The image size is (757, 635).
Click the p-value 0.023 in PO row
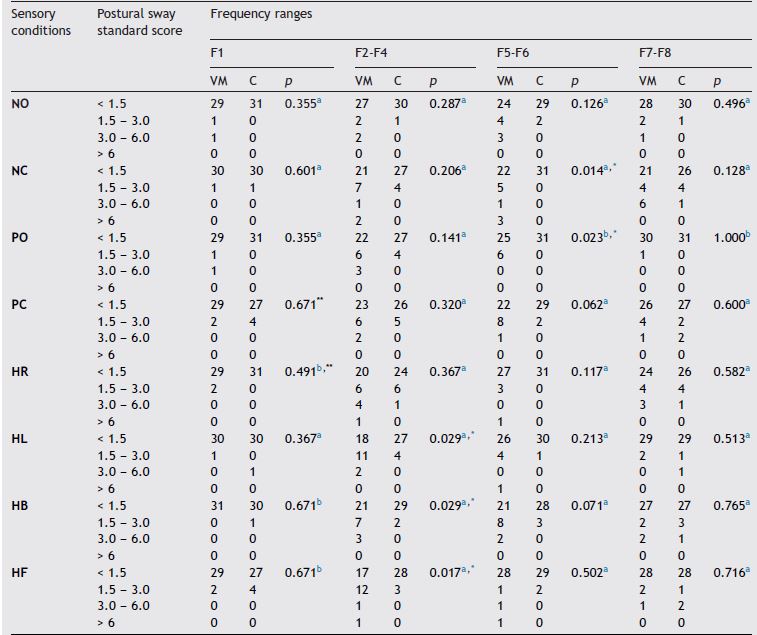point(585,238)
